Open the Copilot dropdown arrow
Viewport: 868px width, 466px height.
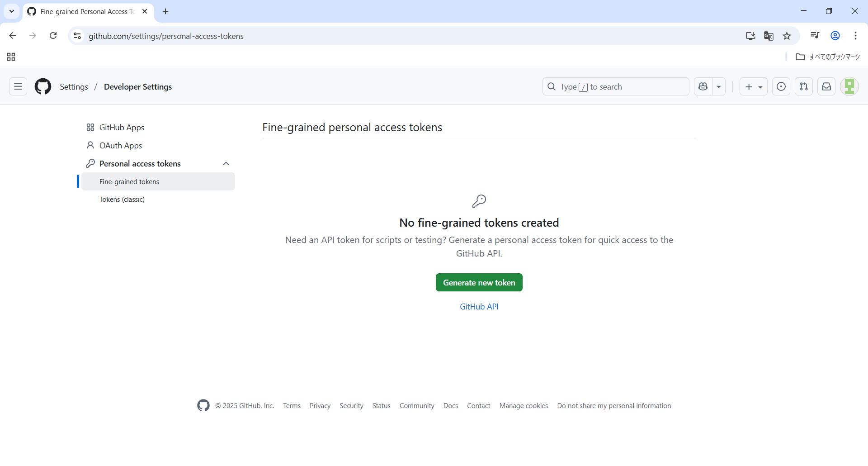719,86
